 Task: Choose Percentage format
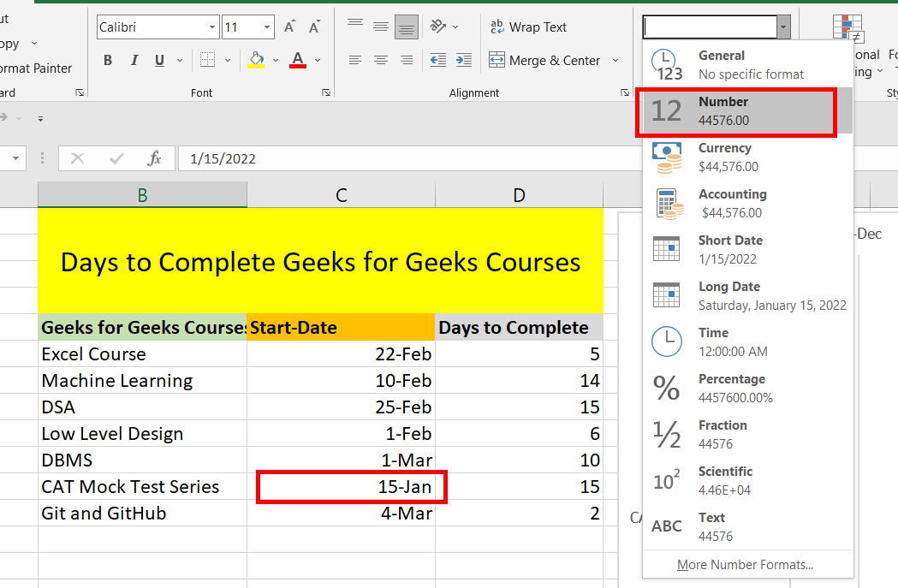click(748, 389)
